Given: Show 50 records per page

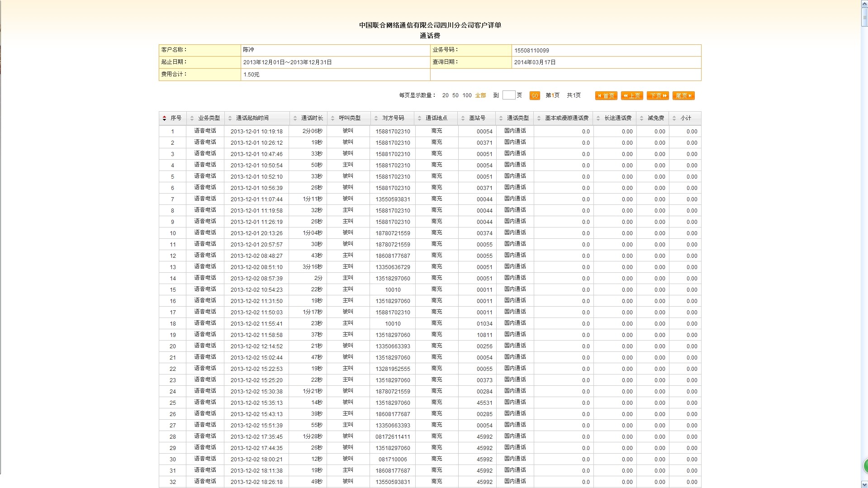Looking at the screenshot, I should coord(455,95).
